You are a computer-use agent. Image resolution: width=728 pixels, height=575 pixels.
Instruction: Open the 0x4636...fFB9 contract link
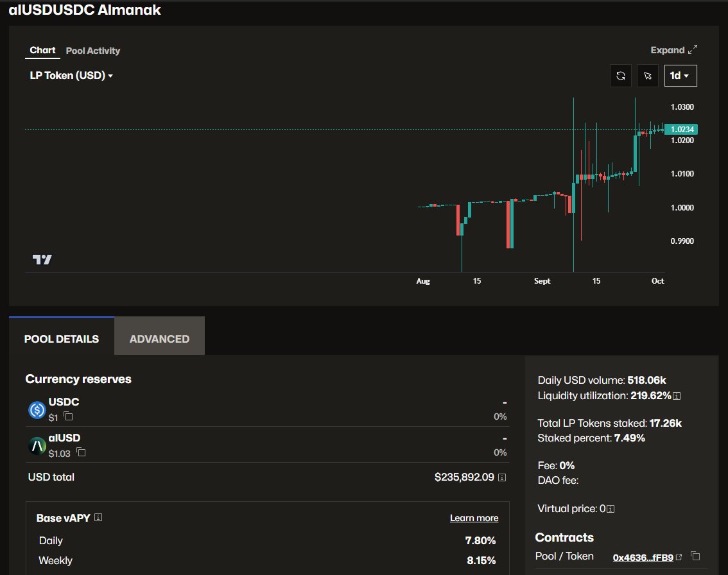point(643,558)
